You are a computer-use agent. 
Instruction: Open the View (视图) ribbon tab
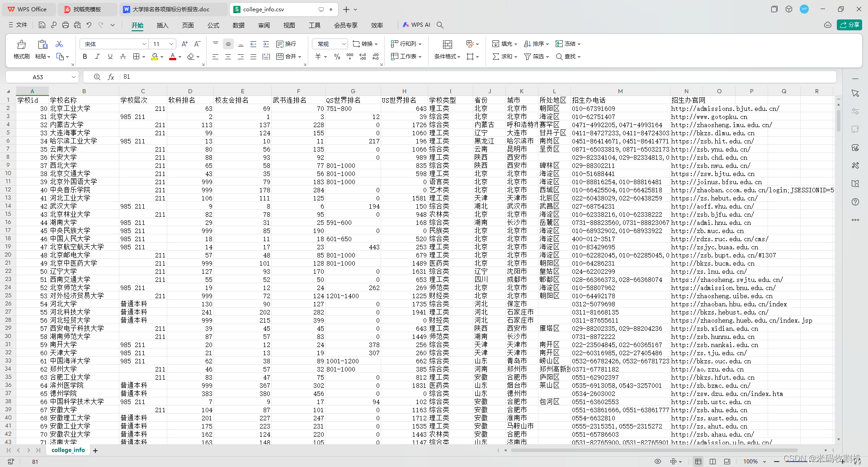click(x=289, y=25)
